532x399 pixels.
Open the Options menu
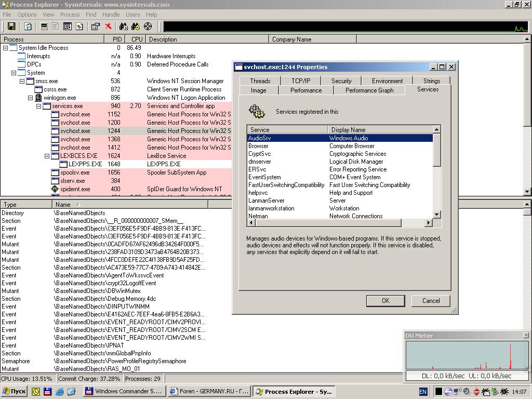[x=27, y=15]
